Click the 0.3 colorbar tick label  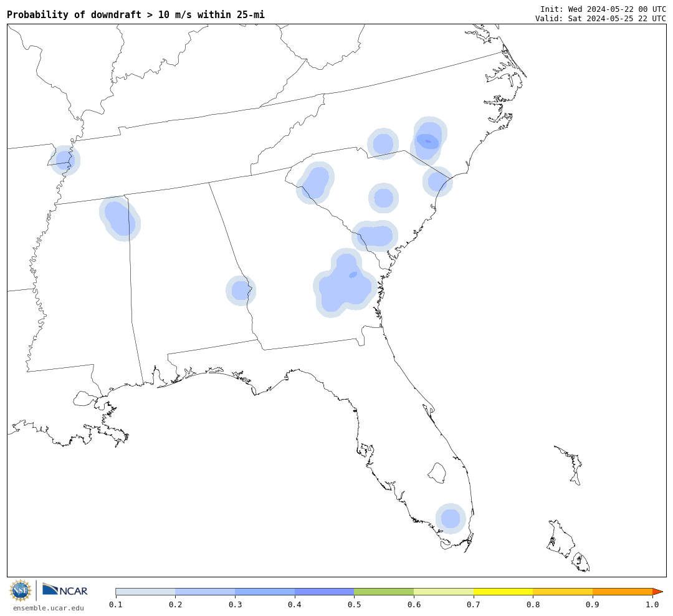[x=235, y=605]
